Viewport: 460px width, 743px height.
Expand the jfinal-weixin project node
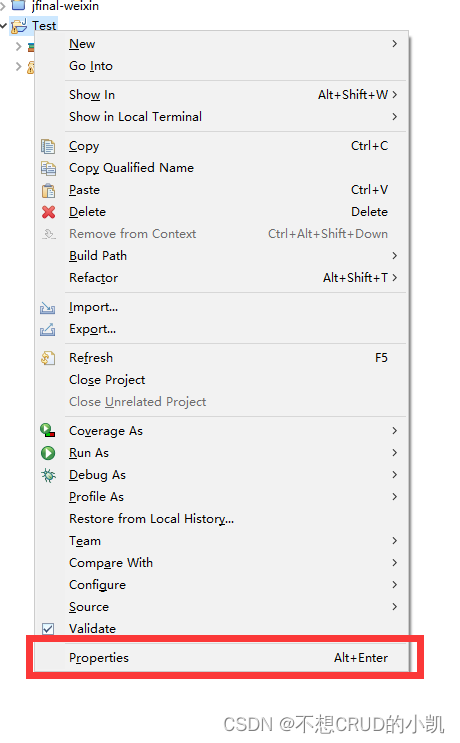click(x=2, y=6)
